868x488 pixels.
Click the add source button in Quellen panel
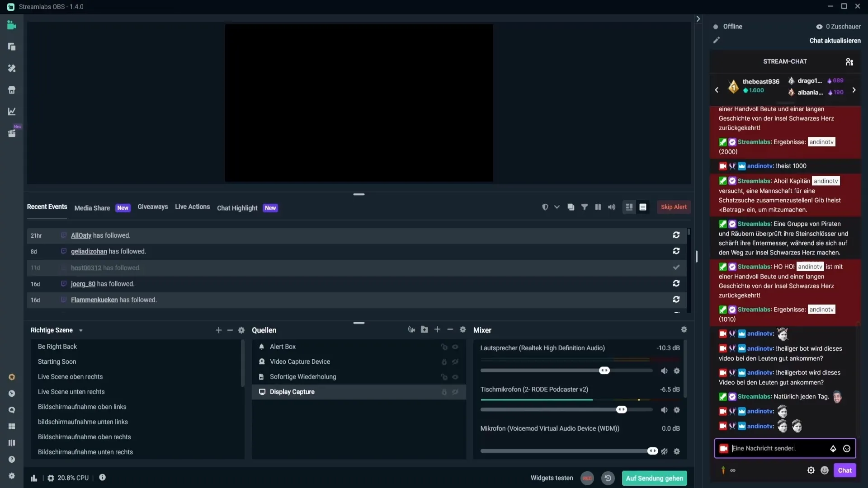coord(436,329)
